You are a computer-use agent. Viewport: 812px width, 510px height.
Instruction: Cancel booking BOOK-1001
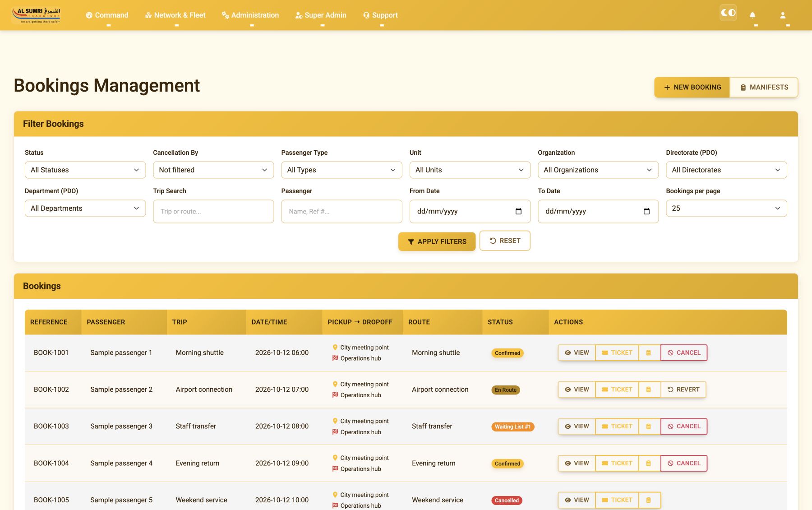(684, 352)
